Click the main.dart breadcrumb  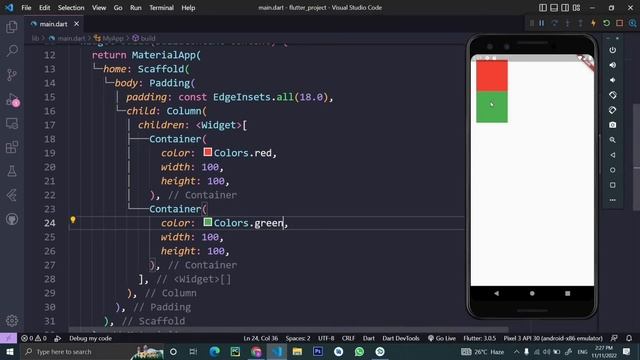point(67,38)
